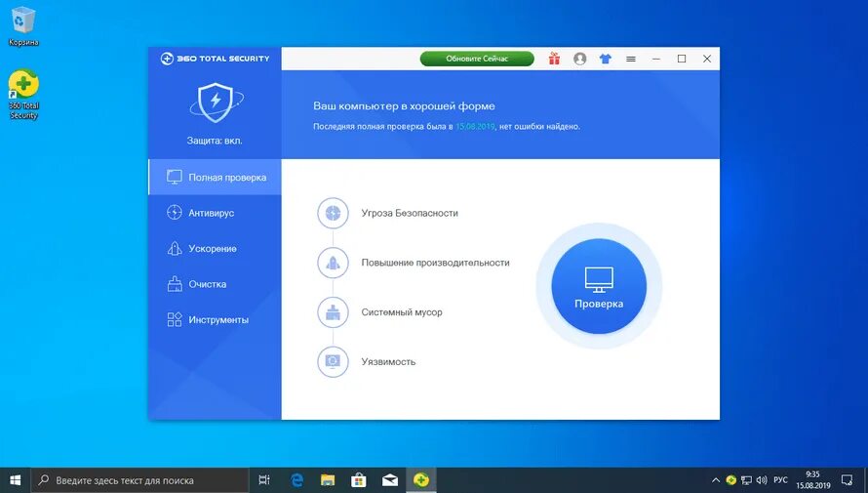This screenshot has height=493, width=868.
Task: Open the gift box icon
Action: click(x=554, y=59)
